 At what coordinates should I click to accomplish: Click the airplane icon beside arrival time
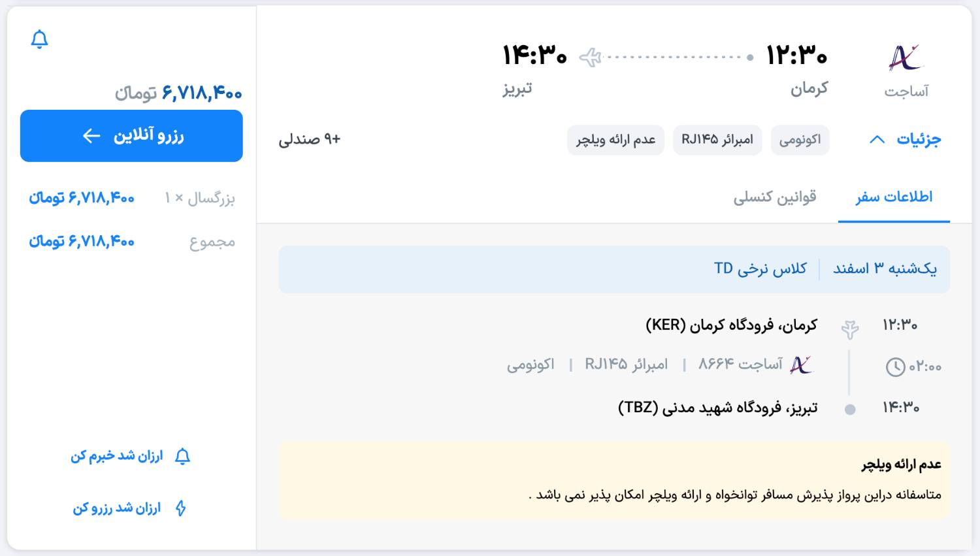point(591,57)
